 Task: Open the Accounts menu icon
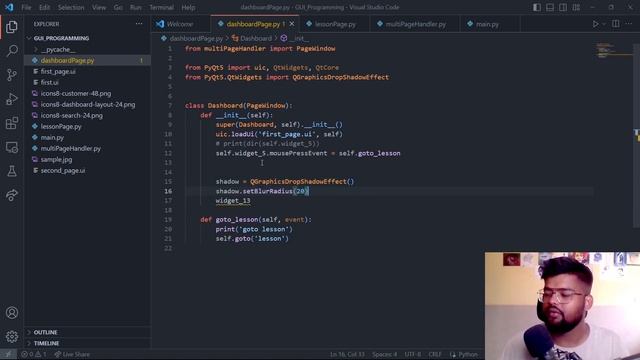click(12, 313)
